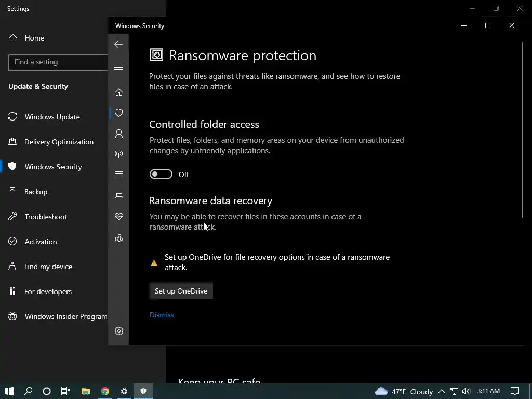The width and height of the screenshot is (532, 399).
Task: Open the Action Center notifications icon
Action: click(515, 391)
